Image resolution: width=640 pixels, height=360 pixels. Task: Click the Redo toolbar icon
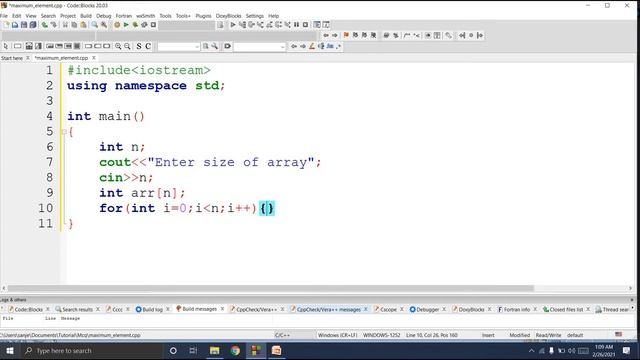[x=53, y=25]
